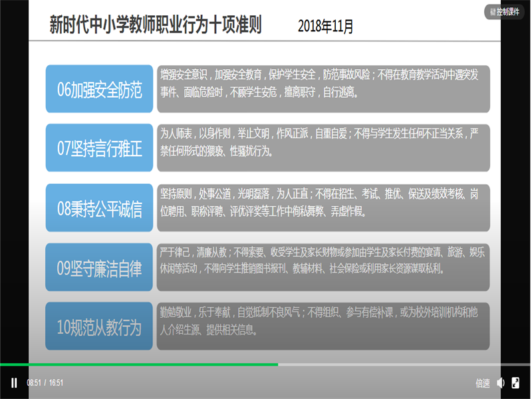Click the 10规范从教行为 label box
The image size is (532, 399).
click(x=99, y=327)
